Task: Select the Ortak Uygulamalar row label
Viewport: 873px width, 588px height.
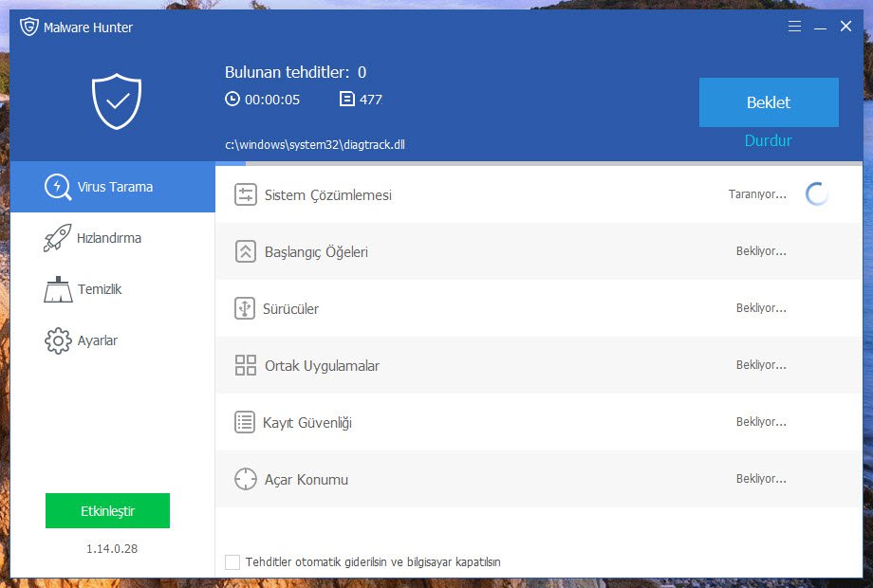Action: coord(322,365)
